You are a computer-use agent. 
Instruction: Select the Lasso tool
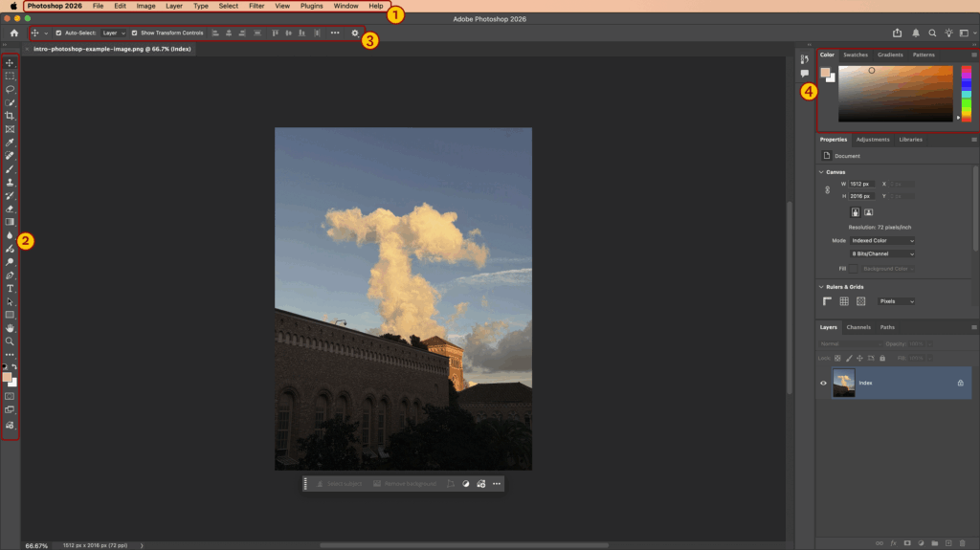click(11, 89)
